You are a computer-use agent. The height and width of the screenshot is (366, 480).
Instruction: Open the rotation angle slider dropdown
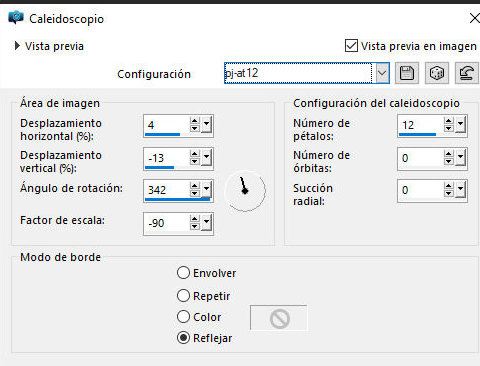tap(207, 190)
